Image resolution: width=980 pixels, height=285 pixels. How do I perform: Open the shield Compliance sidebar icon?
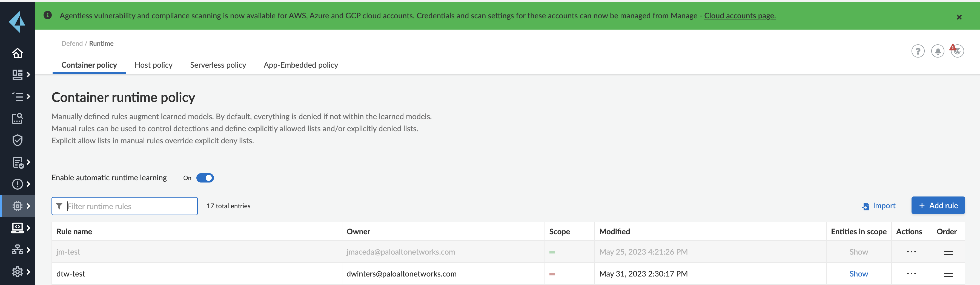tap(17, 140)
